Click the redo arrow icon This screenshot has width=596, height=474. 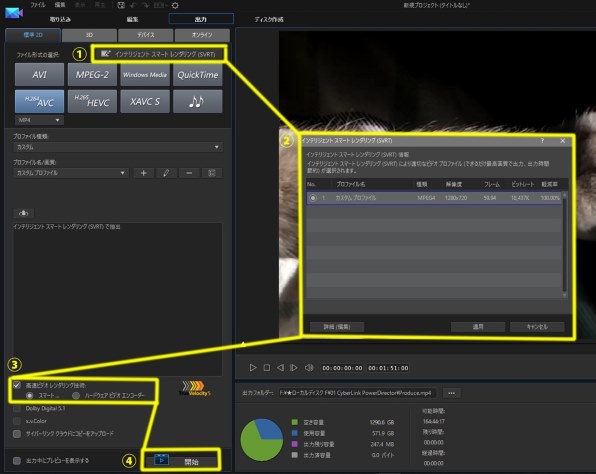146,5
